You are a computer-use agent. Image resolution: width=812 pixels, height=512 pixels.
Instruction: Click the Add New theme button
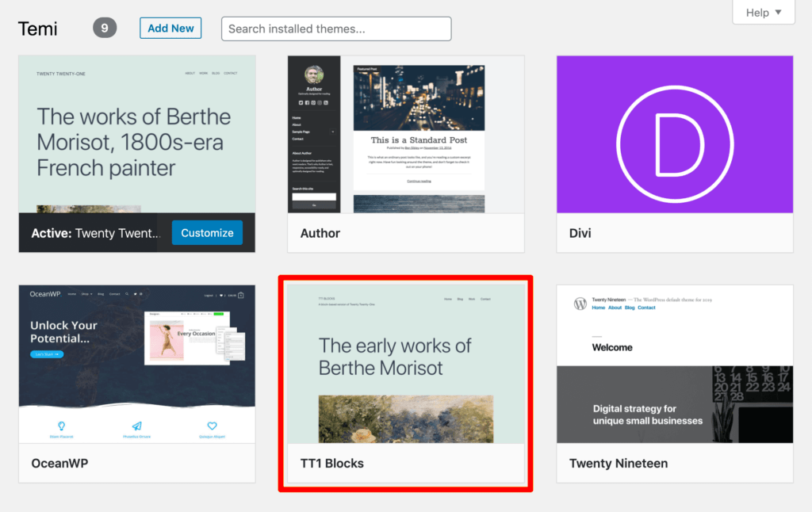[x=170, y=29]
